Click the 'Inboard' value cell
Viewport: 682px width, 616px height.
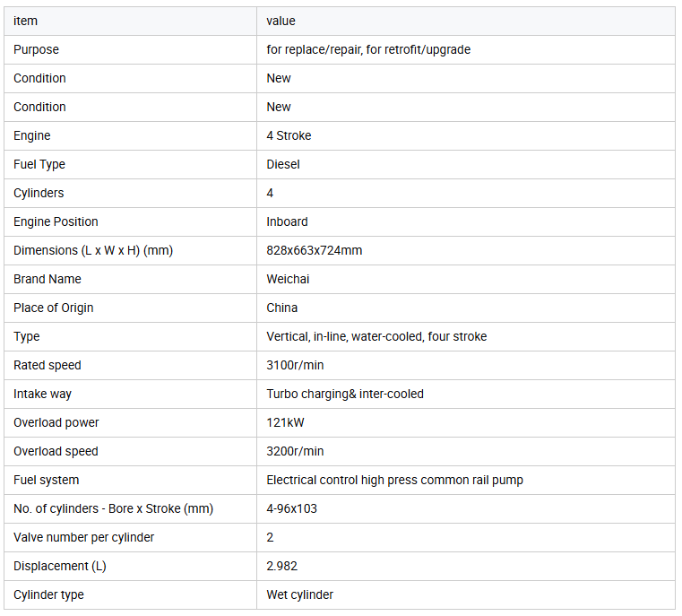click(x=287, y=221)
